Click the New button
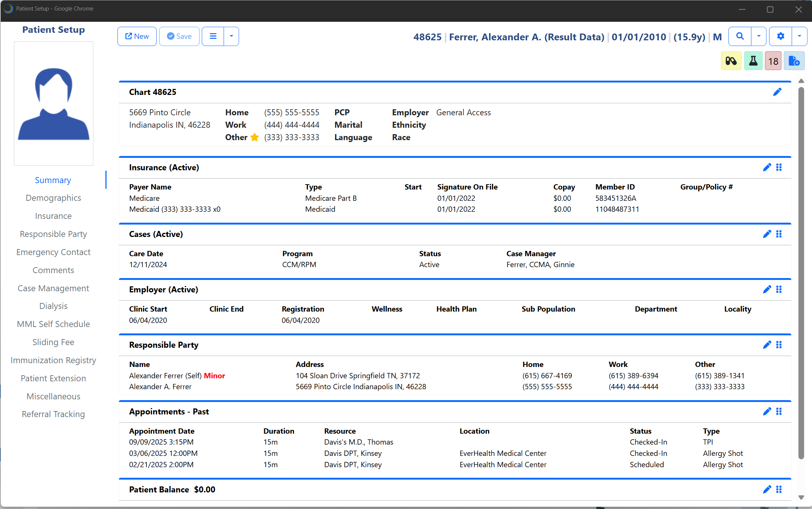This screenshot has height=509, width=812. [x=137, y=37]
